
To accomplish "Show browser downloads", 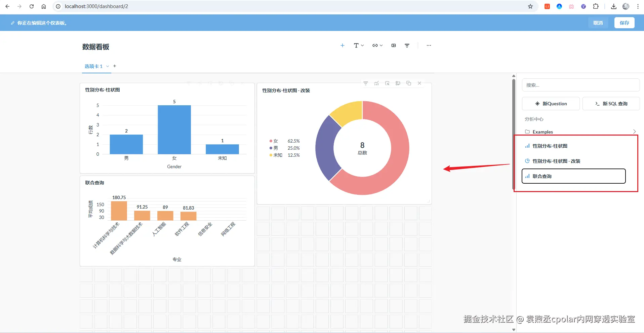I will click(x=614, y=6).
